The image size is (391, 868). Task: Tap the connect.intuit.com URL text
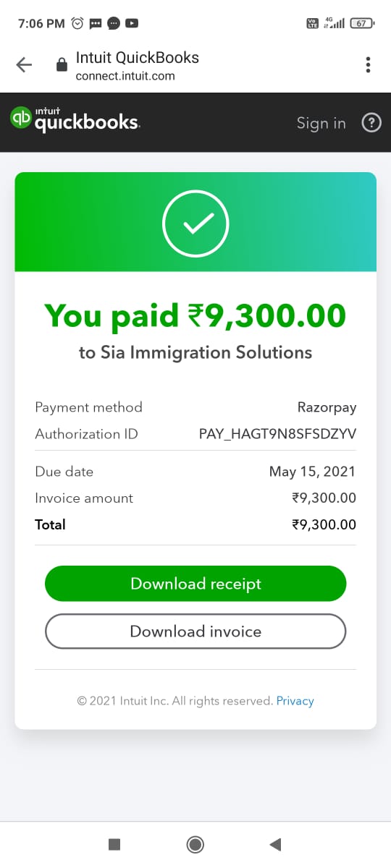point(125,76)
